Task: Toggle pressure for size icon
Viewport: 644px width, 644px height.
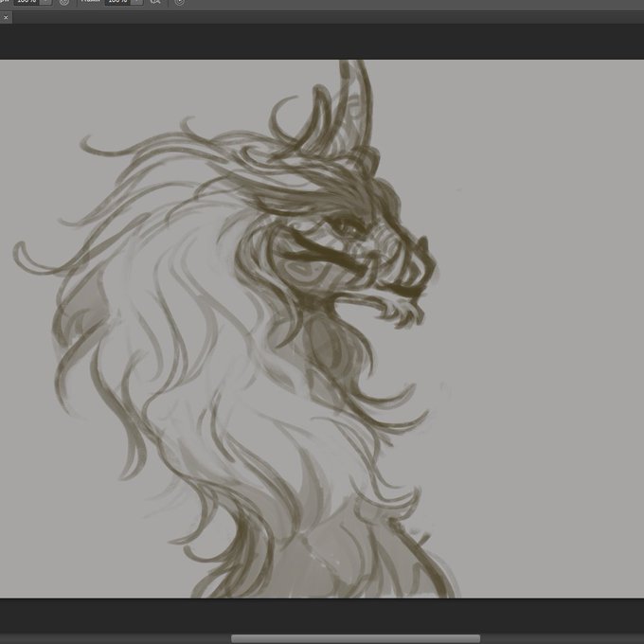Action: [180, 2]
